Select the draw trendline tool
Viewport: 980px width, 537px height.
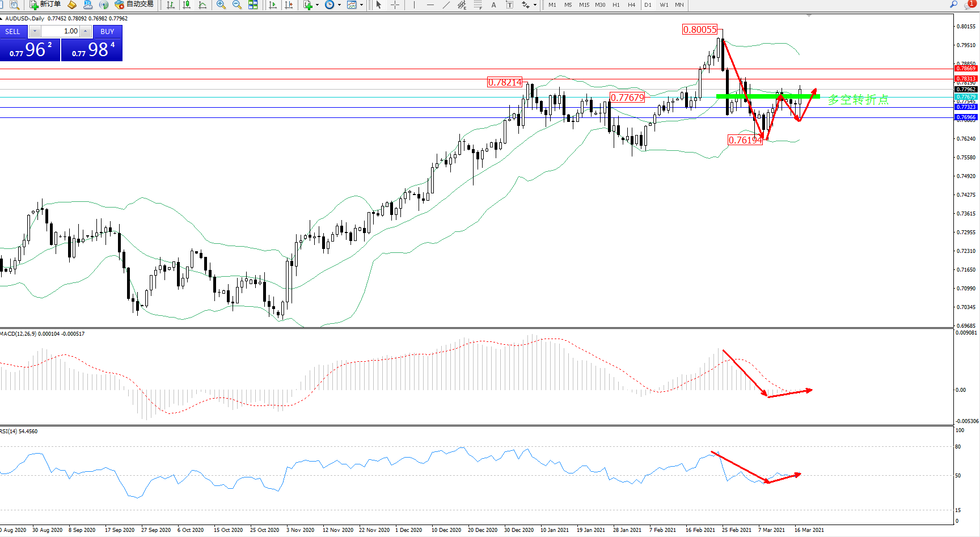coord(446,5)
